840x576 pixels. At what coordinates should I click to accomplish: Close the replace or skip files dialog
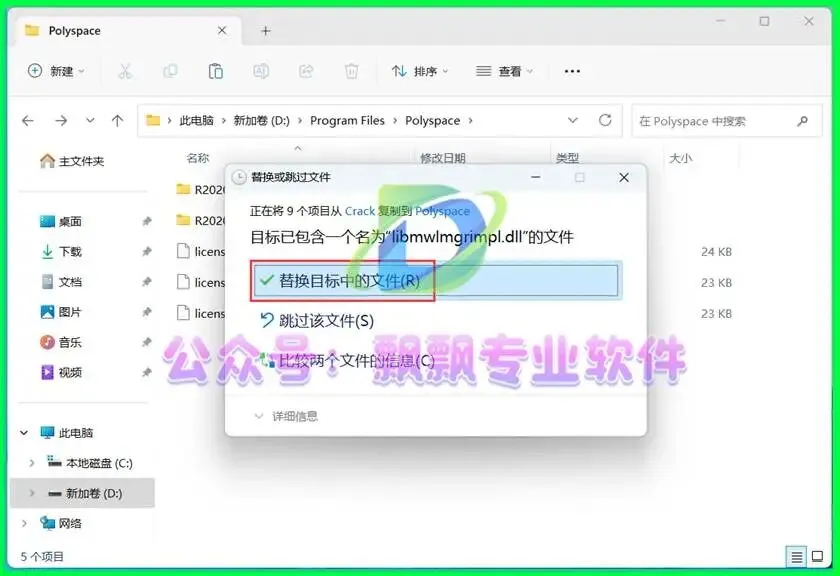tap(624, 177)
